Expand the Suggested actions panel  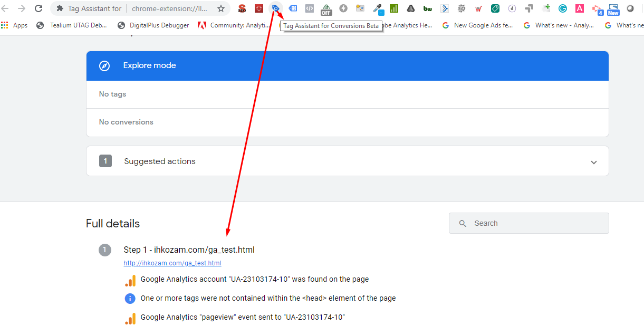pyautogui.click(x=348, y=161)
